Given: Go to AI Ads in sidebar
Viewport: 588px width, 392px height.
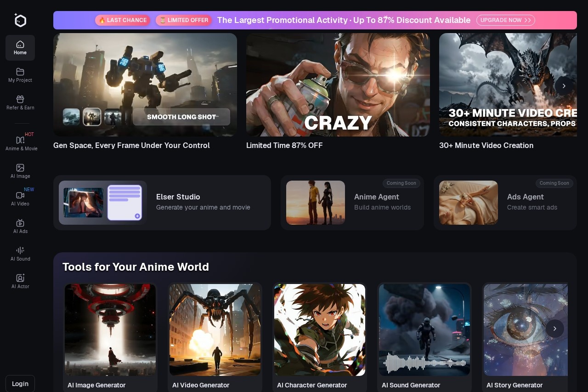Looking at the screenshot, I should tap(20, 223).
